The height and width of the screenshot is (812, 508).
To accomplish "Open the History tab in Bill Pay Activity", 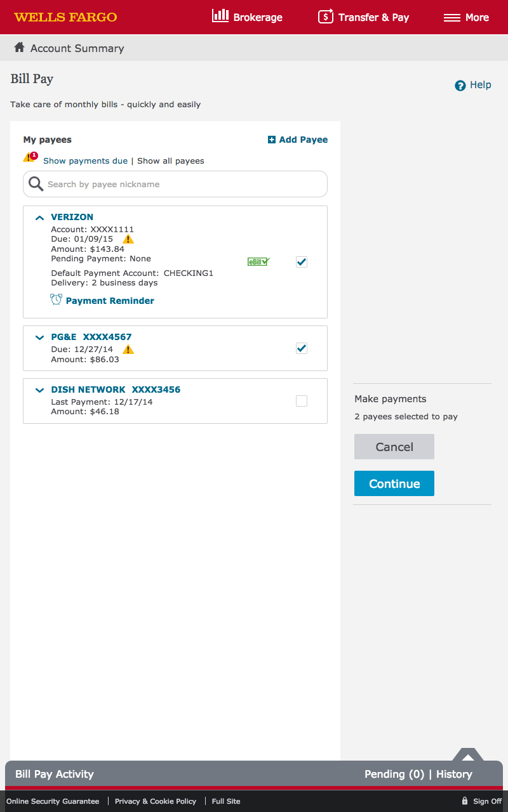I will pyautogui.click(x=454, y=774).
